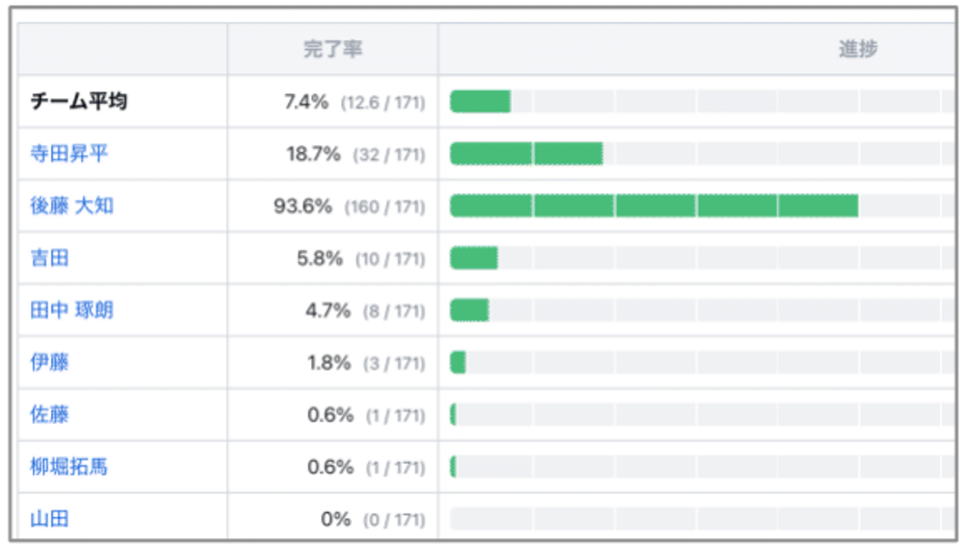The image size is (980, 552).
Task: Click the 進捗 column header
Action: pos(857,49)
